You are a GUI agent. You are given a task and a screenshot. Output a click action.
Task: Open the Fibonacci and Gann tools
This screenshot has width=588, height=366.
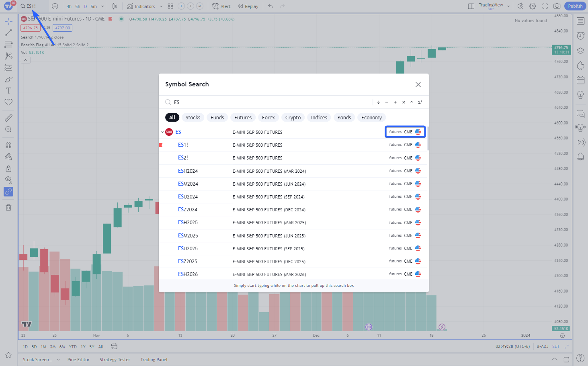point(8,44)
